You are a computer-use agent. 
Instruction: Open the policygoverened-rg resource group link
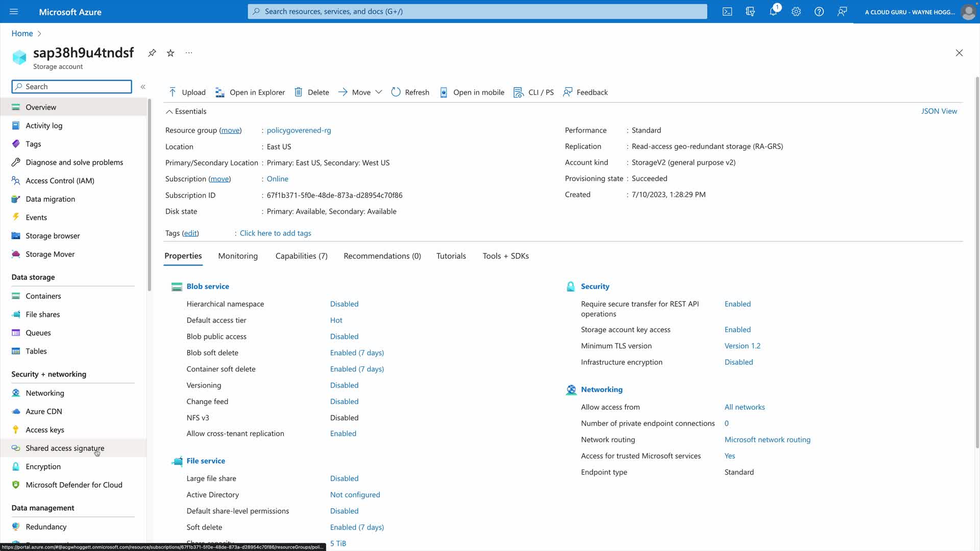[299, 131]
